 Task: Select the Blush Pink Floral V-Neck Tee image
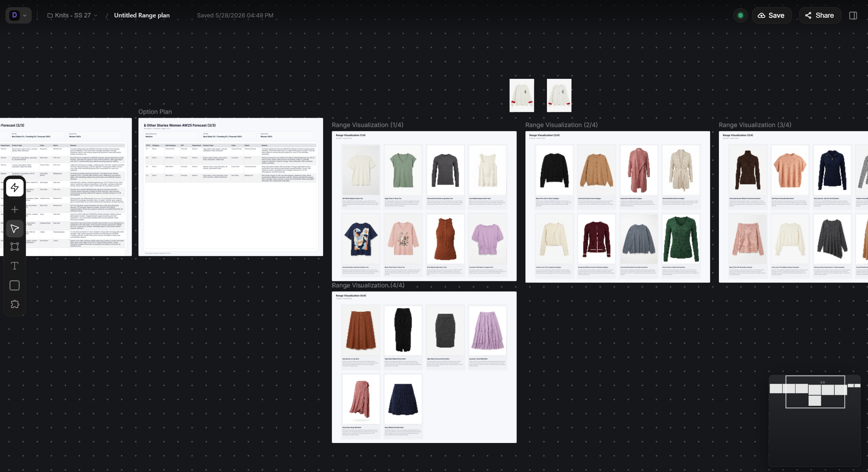tap(403, 239)
